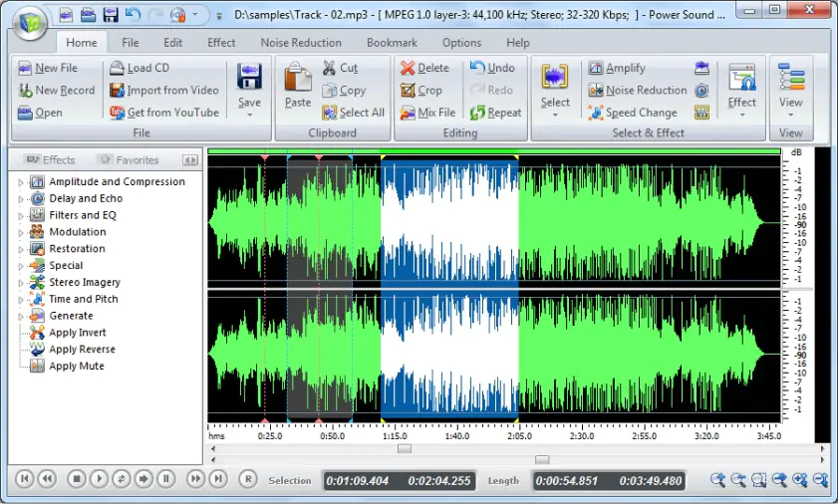Click the undo arrow in quick access toolbar

[x=134, y=14]
